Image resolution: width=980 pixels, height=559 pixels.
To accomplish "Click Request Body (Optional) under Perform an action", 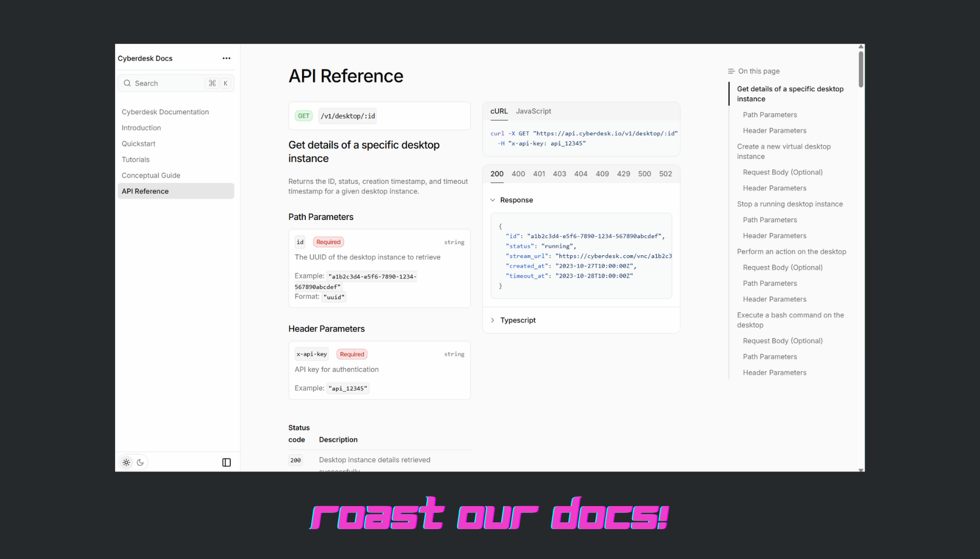I will (783, 268).
